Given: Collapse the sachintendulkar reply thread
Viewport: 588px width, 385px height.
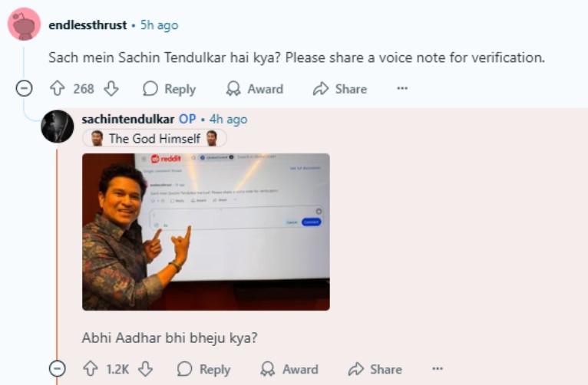Looking at the screenshot, I should pyautogui.click(x=58, y=369).
